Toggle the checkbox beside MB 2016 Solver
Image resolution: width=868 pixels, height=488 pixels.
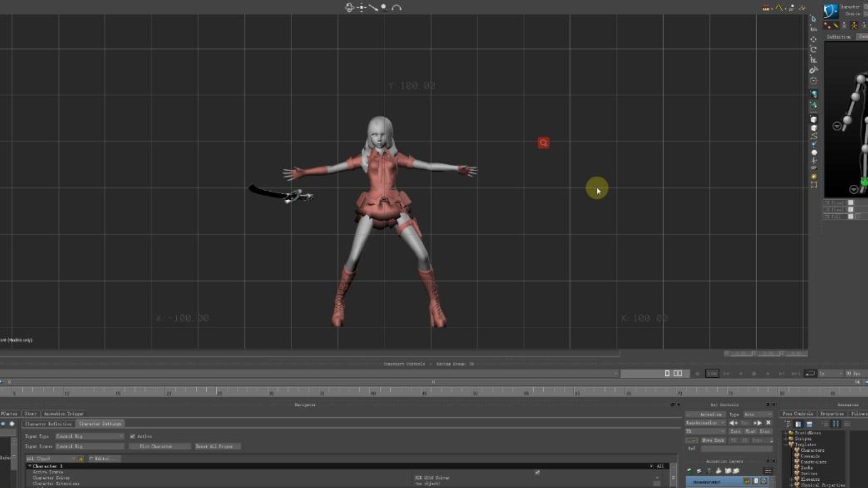(x=537, y=472)
